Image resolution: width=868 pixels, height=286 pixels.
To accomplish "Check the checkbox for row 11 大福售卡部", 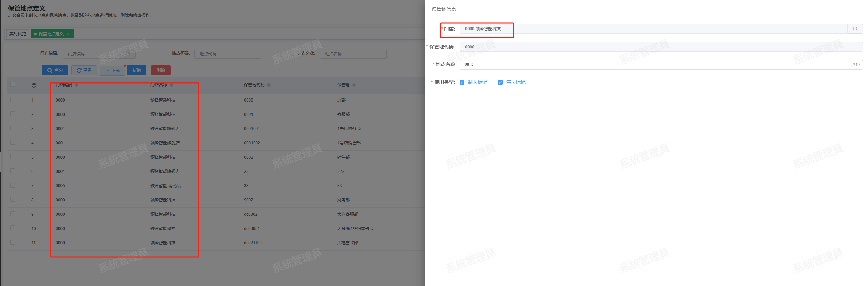I will [13, 242].
